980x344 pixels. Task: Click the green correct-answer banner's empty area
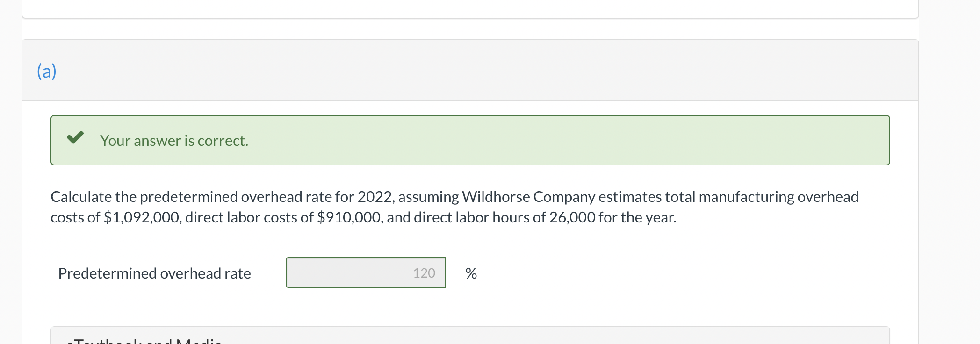(x=561, y=140)
